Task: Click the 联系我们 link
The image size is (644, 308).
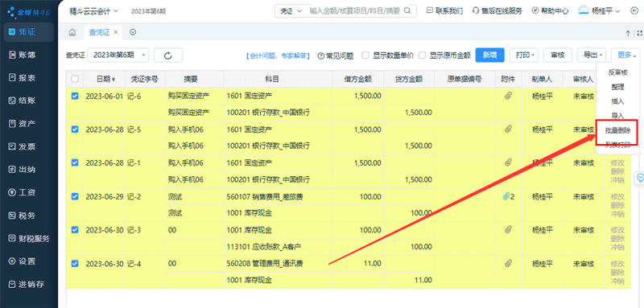Action: pos(445,11)
